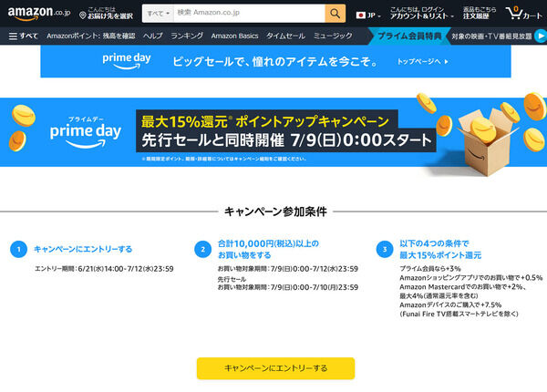Click step 1 キャンペーンにエントリーする heading
This screenshot has width=547, height=392.
tap(83, 249)
